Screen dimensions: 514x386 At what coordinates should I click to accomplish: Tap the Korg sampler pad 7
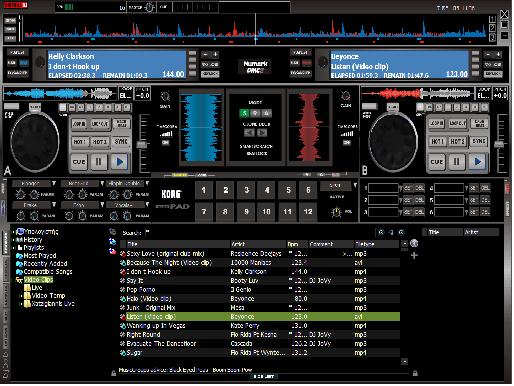pyautogui.click(x=204, y=212)
